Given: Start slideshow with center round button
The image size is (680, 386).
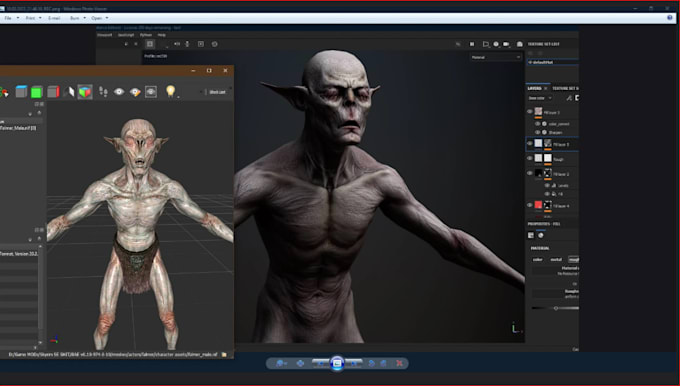Looking at the screenshot, I should [337, 363].
